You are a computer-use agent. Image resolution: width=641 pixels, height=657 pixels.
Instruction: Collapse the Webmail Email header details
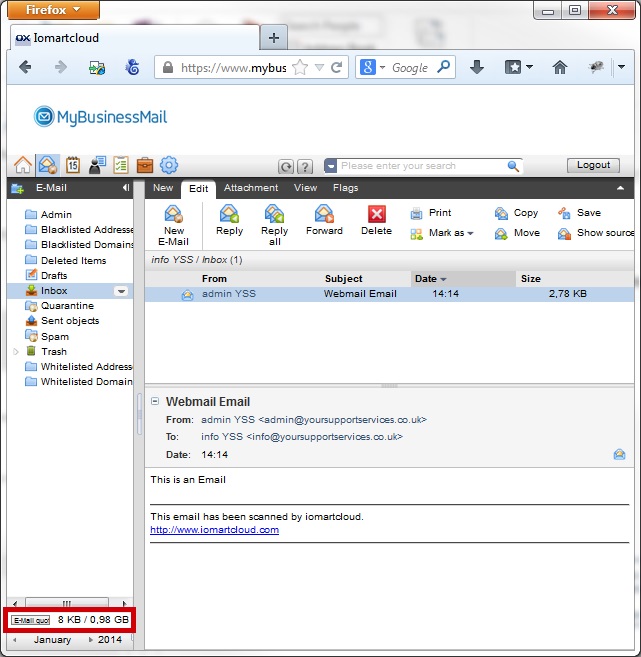point(155,402)
